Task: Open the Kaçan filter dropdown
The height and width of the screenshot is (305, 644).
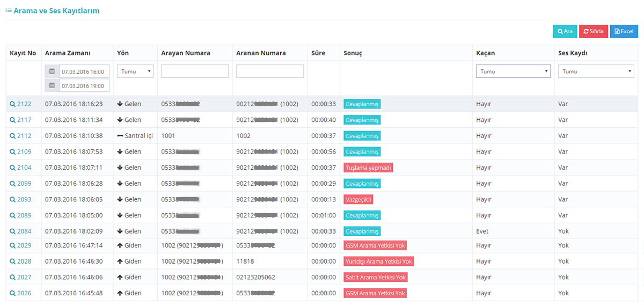Action: pyautogui.click(x=514, y=71)
